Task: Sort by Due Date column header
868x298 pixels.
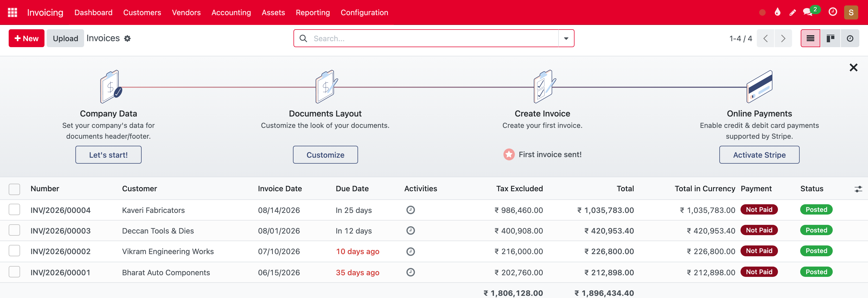Action: 352,189
